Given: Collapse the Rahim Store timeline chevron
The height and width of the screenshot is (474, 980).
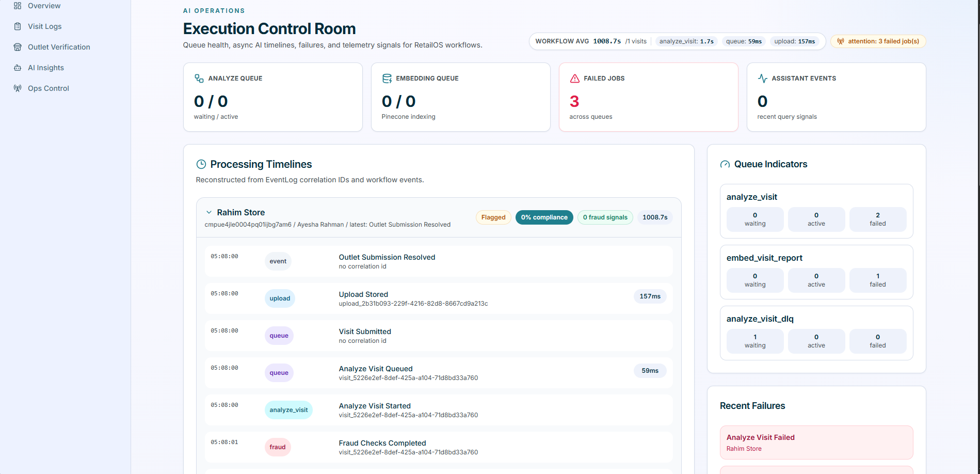Looking at the screenshot, I should (x=209, y=212).
